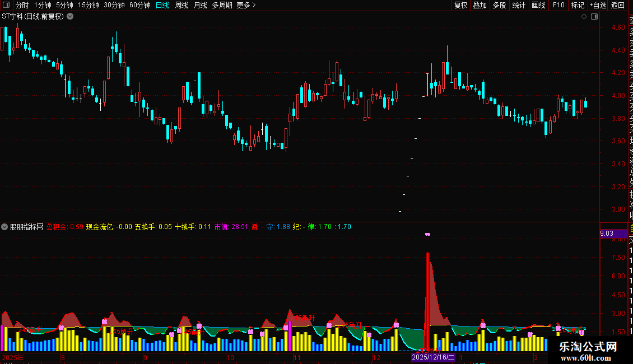
Task: Switch to 周线 weekly chart
Action: [x=181, y=5]
